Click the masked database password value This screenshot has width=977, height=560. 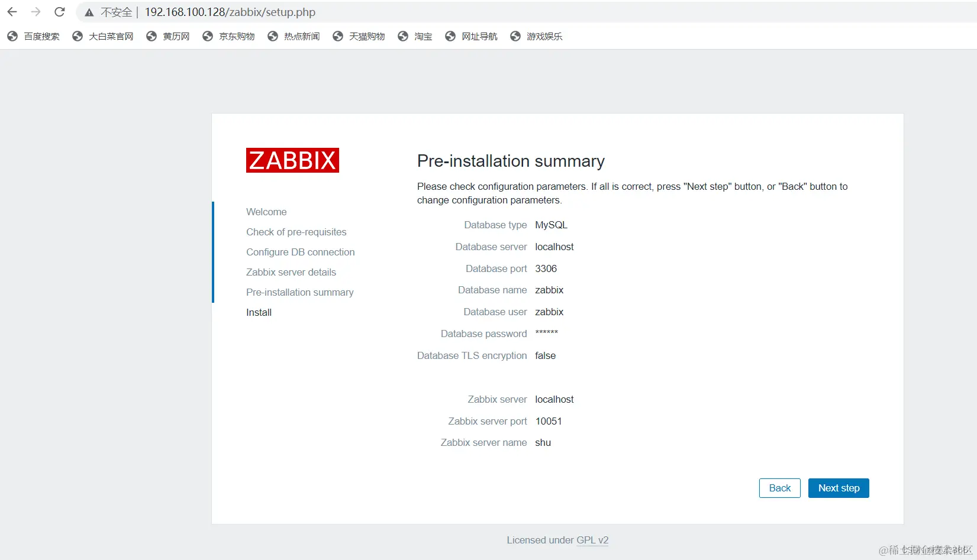[546, 333]
